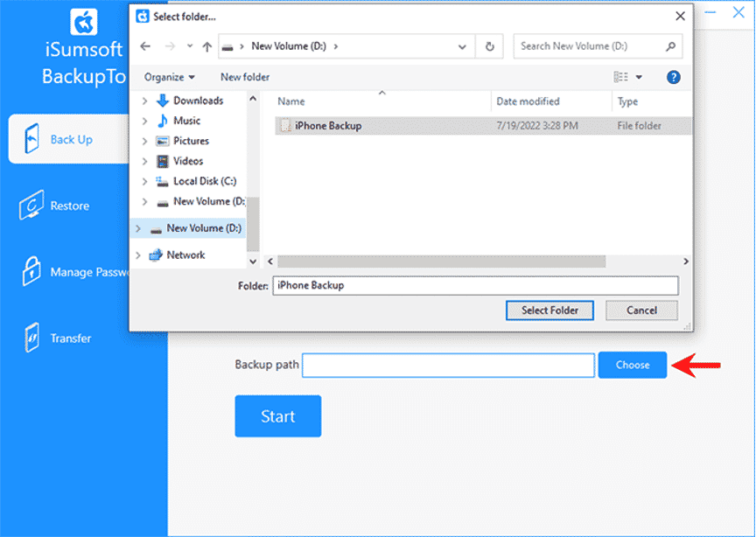
Task: Select Network in the navigation tree
Action: [185, 255]
